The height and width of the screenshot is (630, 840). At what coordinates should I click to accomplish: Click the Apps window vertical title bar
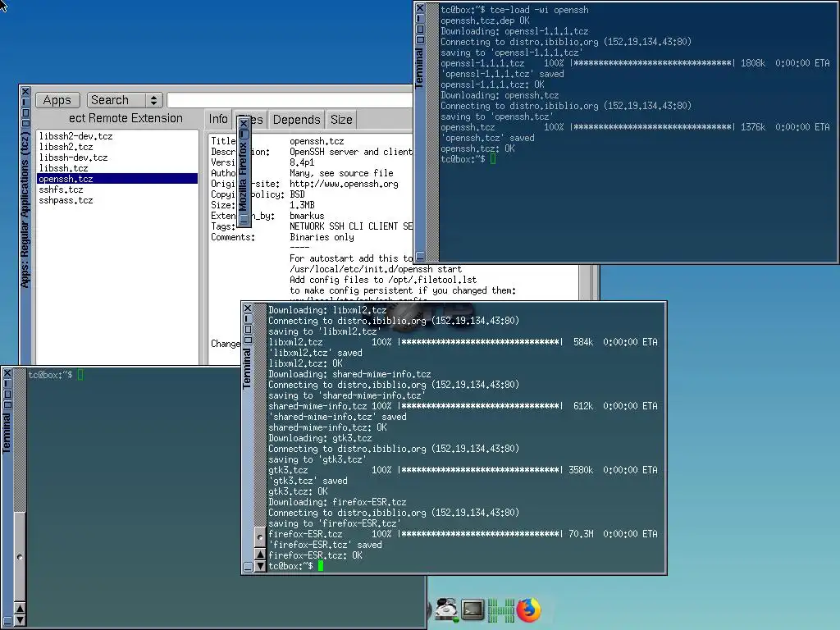pyautogui.click(x=25, y=210)
